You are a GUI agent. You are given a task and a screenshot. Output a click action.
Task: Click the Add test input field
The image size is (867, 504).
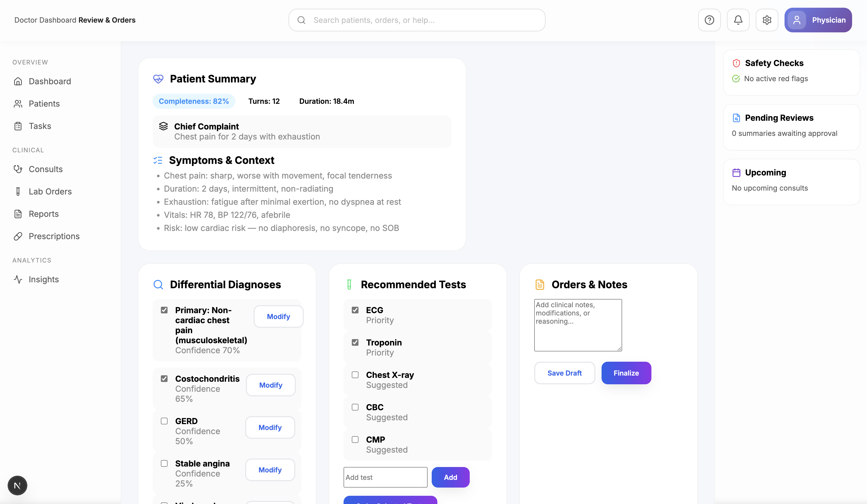coord(385,477)
